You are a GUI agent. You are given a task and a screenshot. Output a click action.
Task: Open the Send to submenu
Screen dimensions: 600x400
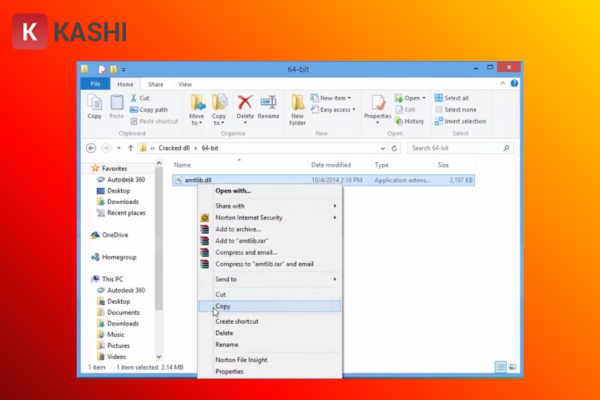tap(270, 279)
